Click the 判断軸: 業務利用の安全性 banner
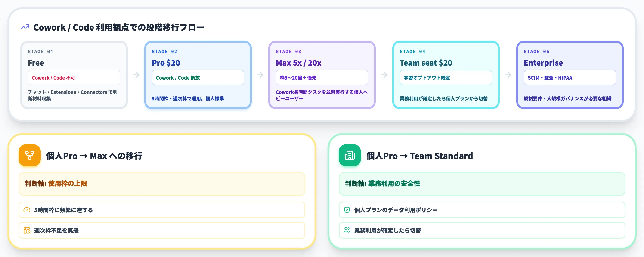The image size is (644, 257). pos(482,184)
